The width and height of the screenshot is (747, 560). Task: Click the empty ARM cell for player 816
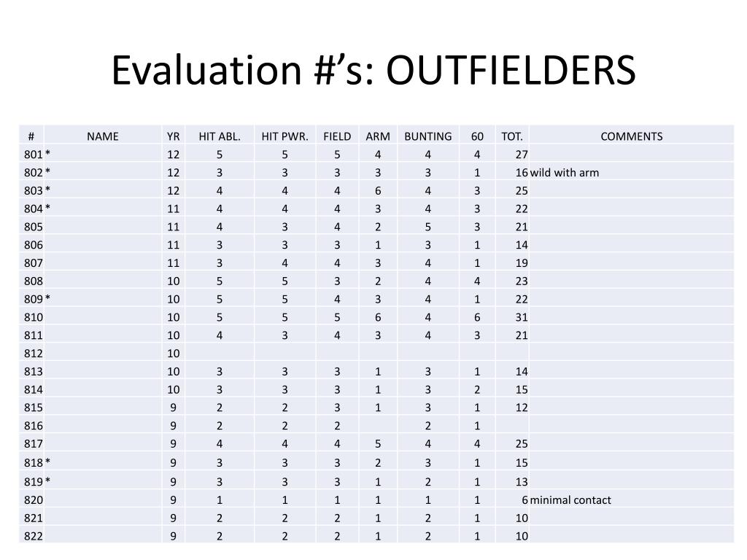coord(378,426)
